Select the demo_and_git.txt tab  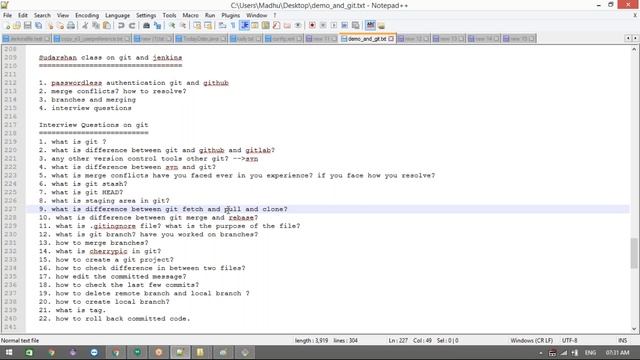tap(367, 38)
